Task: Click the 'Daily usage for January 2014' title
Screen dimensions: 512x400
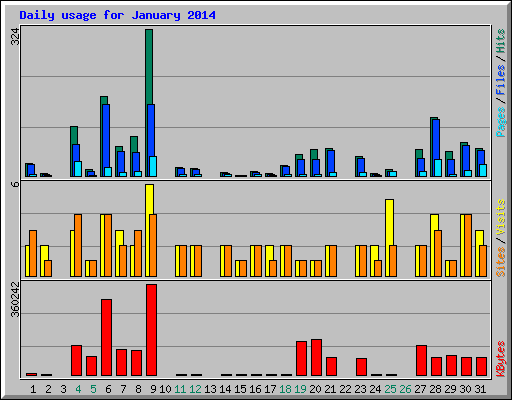Action: [x=117, y=15]
